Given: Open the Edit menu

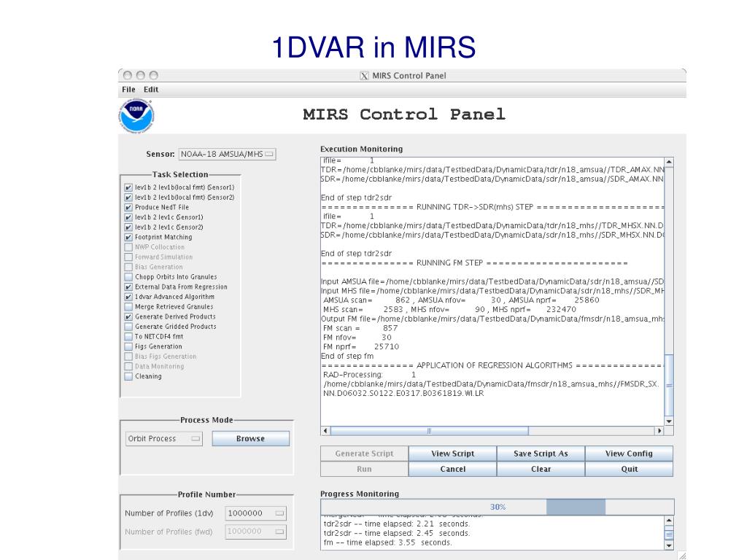Looking at the screenshot, I should click(151, 90).
